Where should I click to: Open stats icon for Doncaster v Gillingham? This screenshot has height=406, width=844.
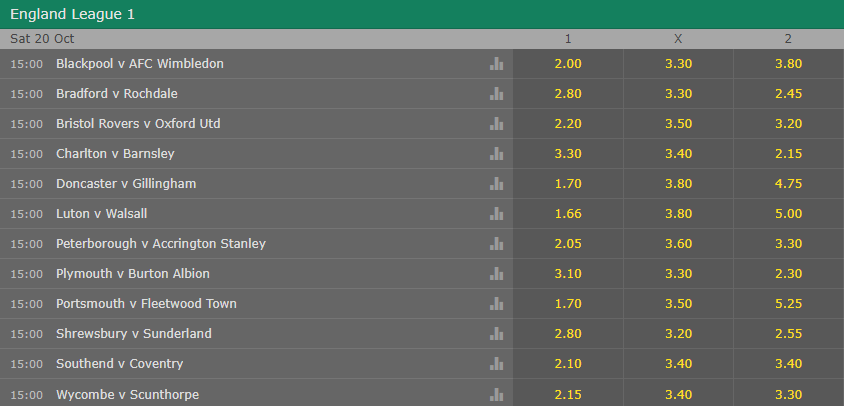496,184
